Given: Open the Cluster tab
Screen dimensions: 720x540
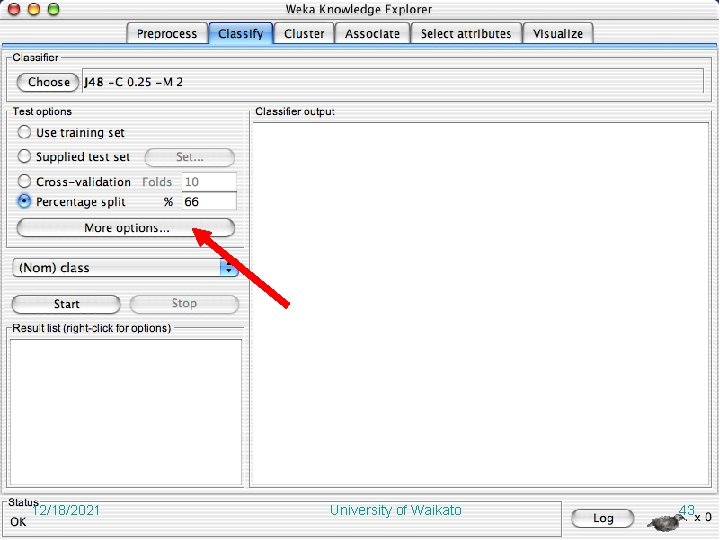Looking at the screenshot, I should [304, 34].
